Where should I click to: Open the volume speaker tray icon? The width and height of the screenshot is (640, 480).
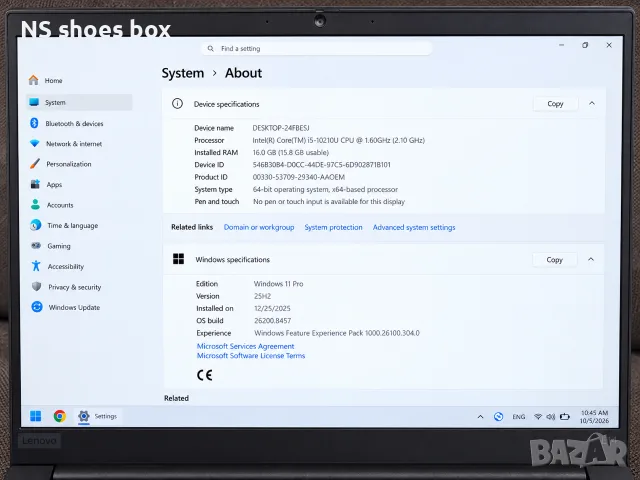[551, 417]
